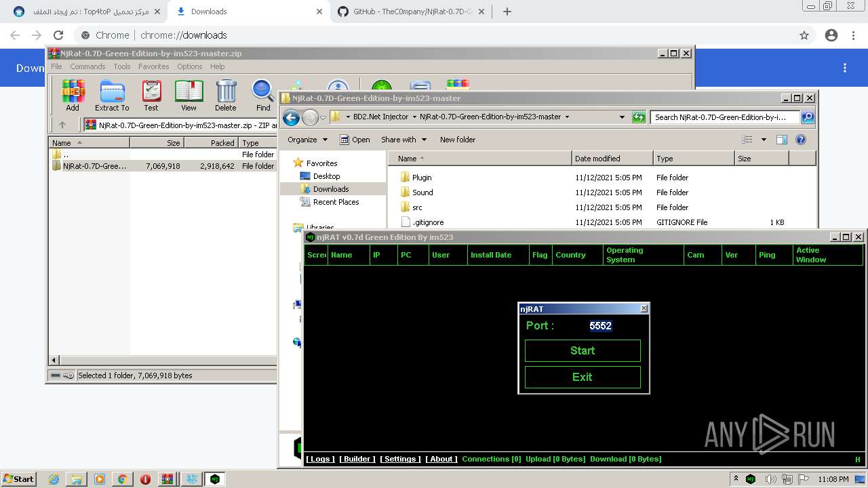Switch to njRAT taskbar icon
The width and height of the screenshot is (868, 488).
point(215,479)
